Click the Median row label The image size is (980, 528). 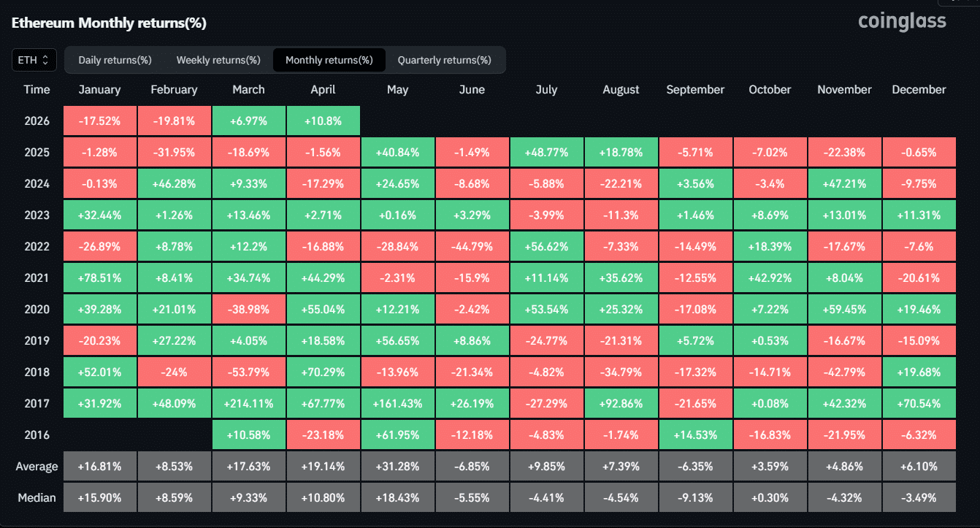pyautogui.click(x=37, y=497)
